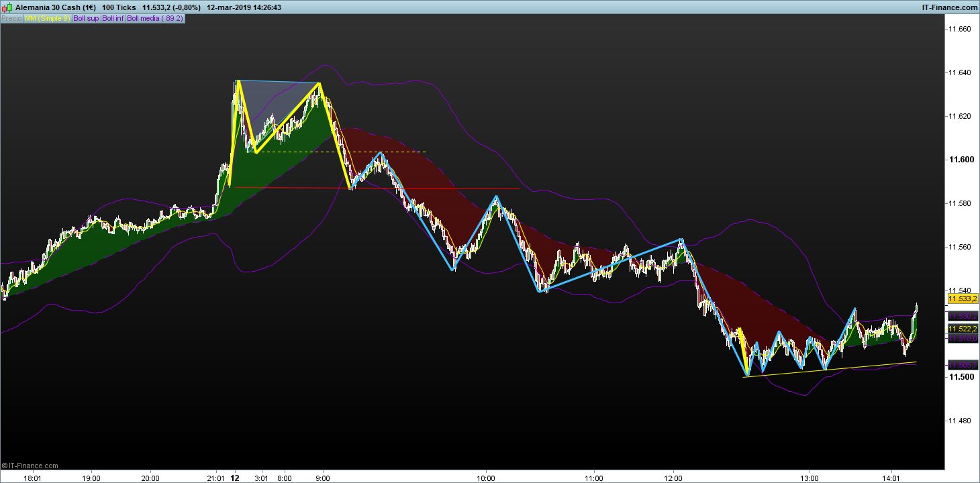This screenshot has width=980, height=483.
Task: Click the yellow 11.533,2 current price tag
Action: pos(963,299)
